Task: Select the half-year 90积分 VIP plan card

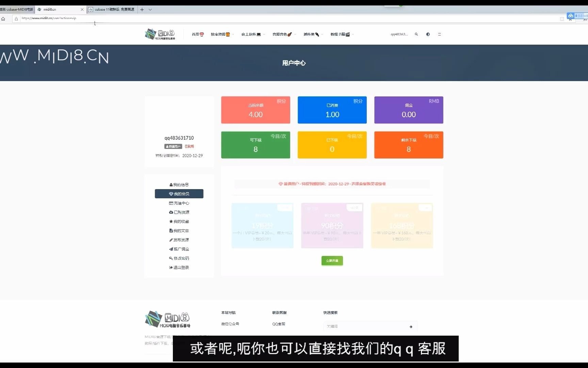Action: 332,226
